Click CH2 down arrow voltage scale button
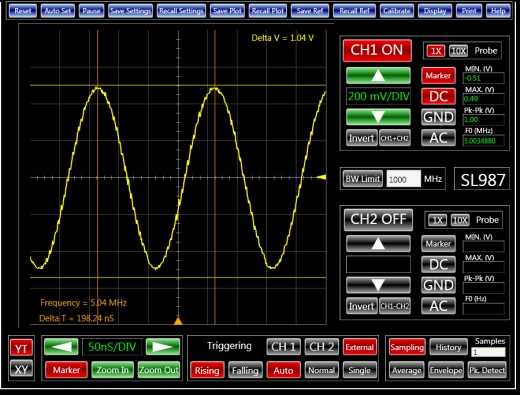The height and width of the screenshot is (395, 520). point(378,285)
